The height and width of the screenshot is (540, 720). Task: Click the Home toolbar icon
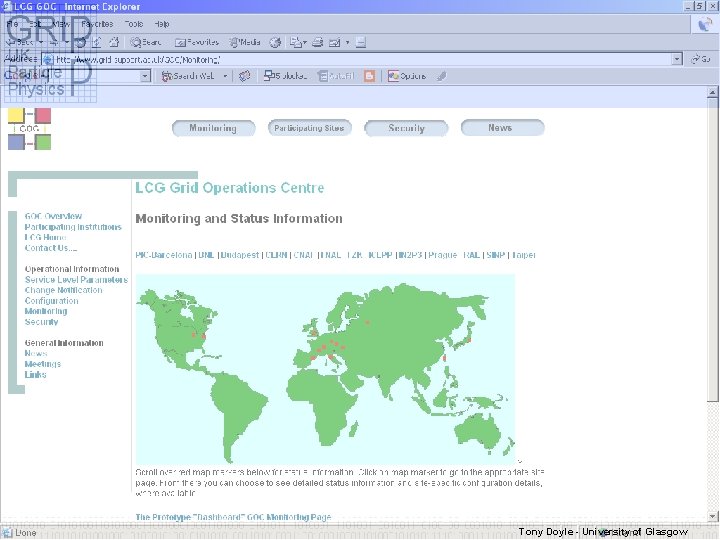point(114,42)
